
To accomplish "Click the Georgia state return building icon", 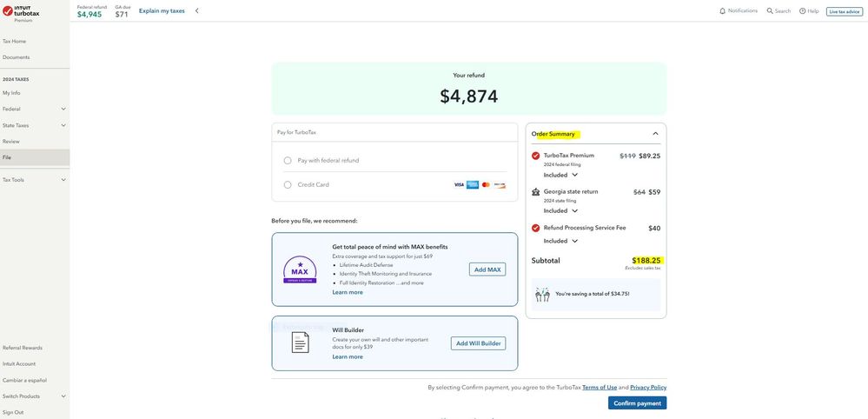I will pyautogui.click(x=535, y=192).
